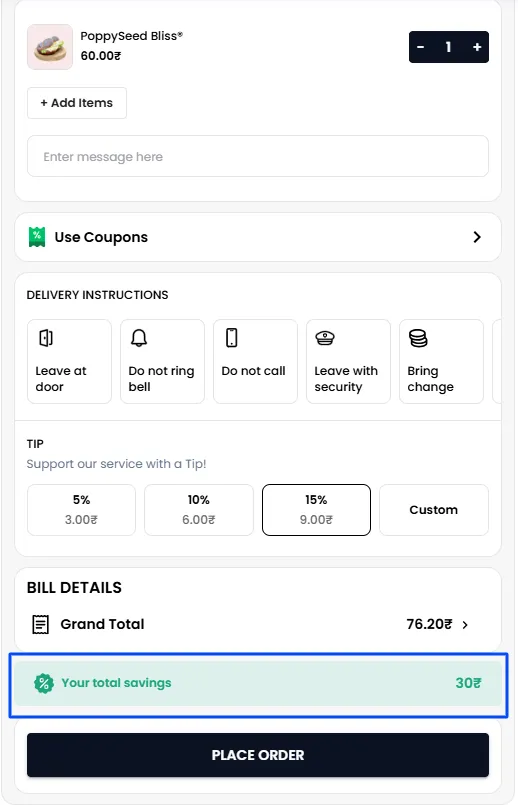This screenshot has height=805, width=518.
Task: Expand Use Coupons with the chevron arrow
Action: pos(477,237)
